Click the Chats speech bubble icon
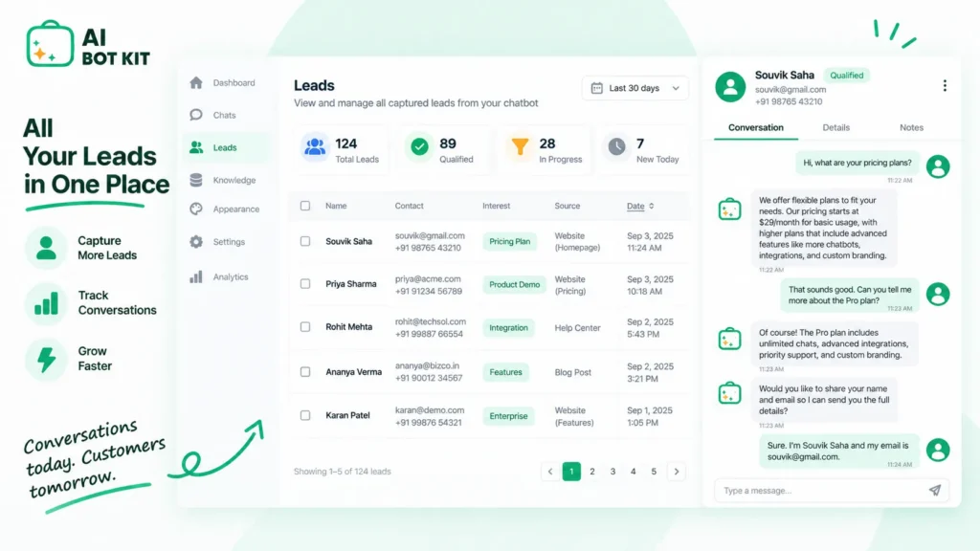Screen dimensions: 980x551 pos(196,115)
